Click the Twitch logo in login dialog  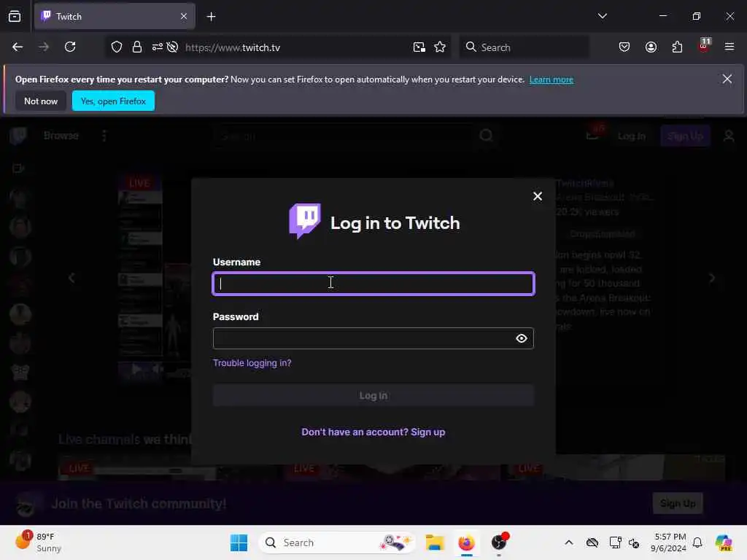click(x=305, y=221)
